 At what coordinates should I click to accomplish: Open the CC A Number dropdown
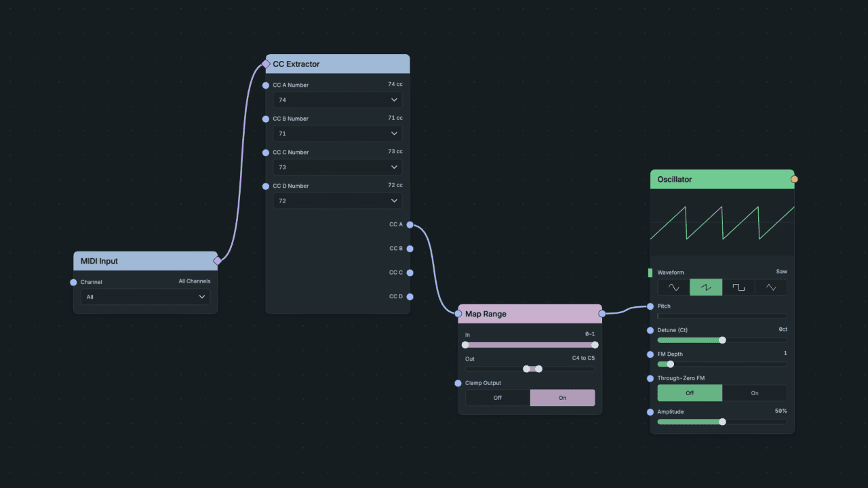tap(338, 100)
